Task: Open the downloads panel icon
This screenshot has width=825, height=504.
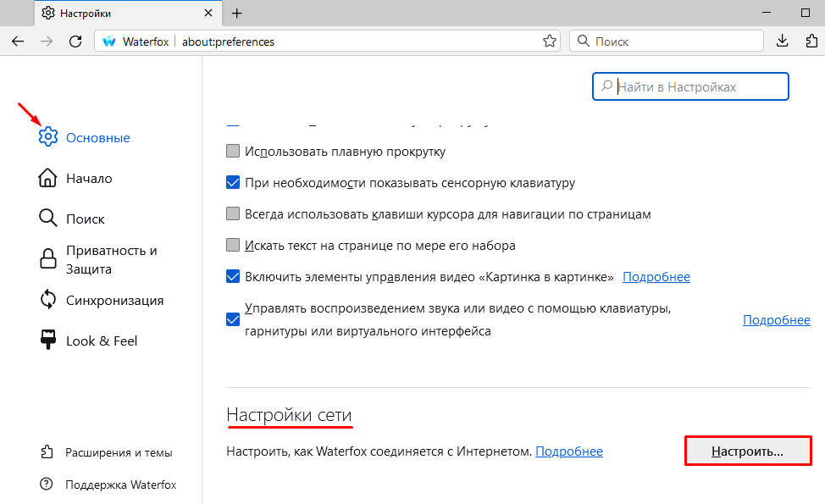Action: click(783, 41)
